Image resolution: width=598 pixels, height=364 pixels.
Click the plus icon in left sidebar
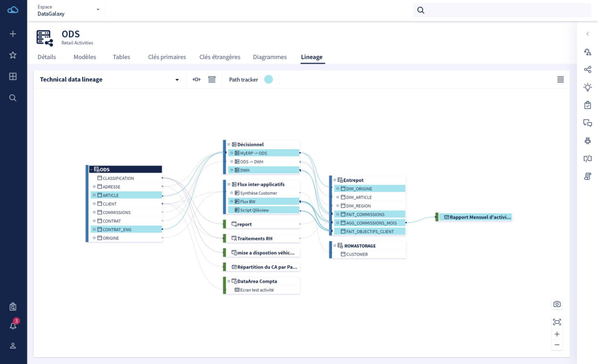pyautogui.click(x=13, y=34)
